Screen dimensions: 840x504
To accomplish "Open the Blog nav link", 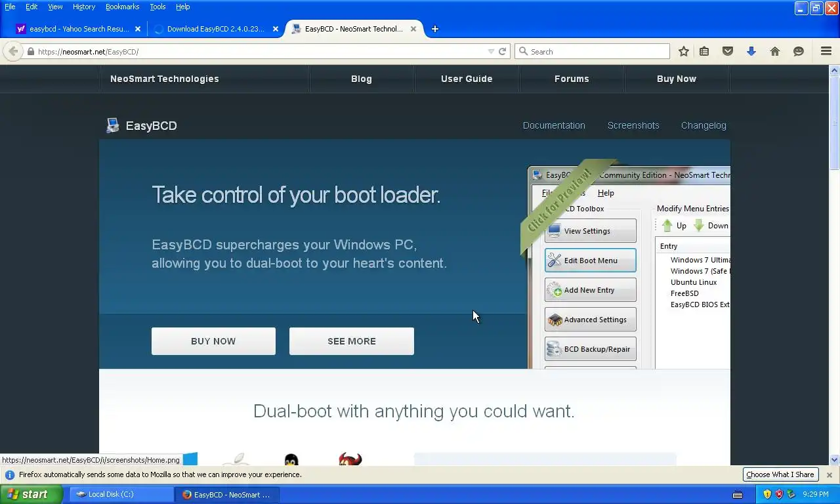I will coord(362,79).
